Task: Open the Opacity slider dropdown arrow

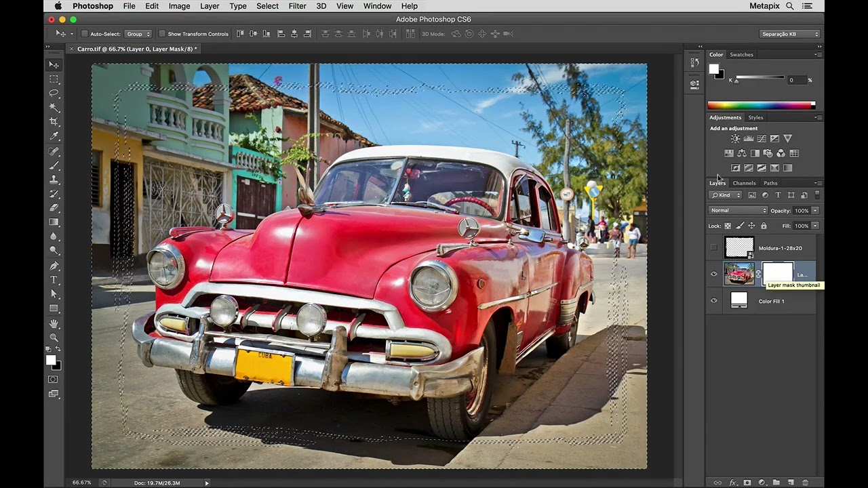Action: 815,211
